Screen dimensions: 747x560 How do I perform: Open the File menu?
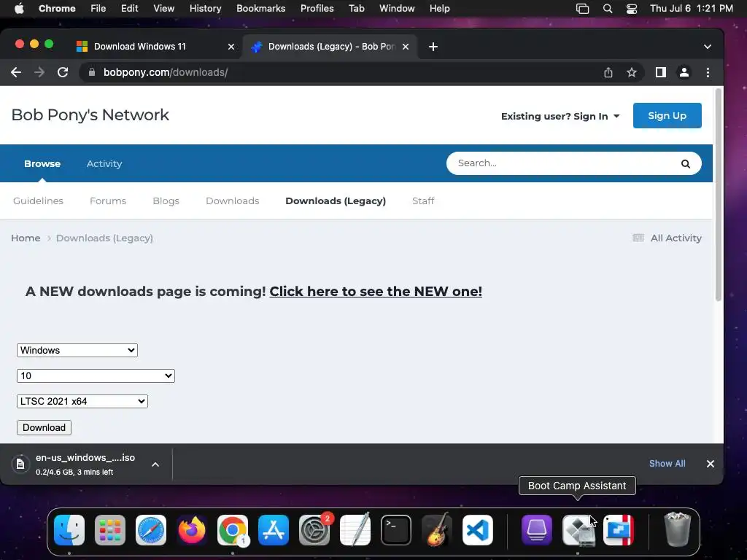[x=98, y=9]
